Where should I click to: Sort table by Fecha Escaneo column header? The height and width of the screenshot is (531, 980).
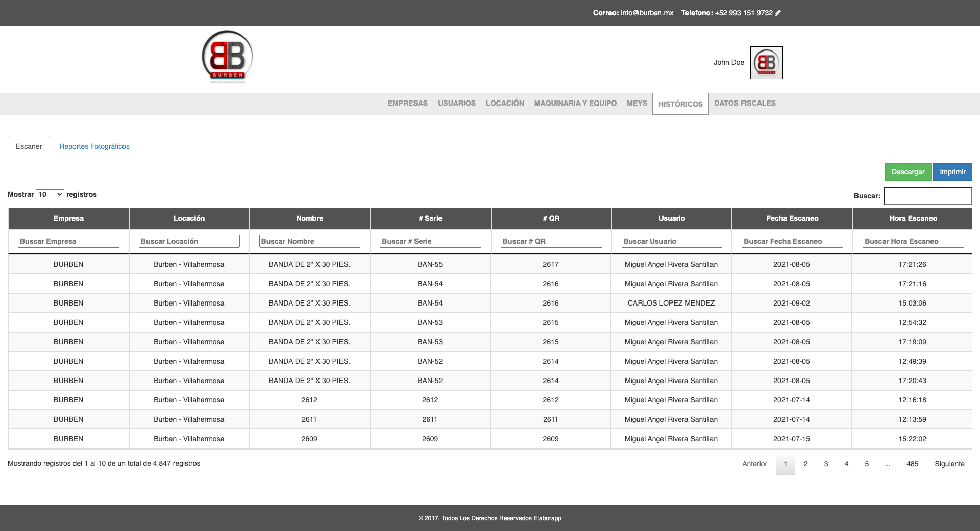(x=792, y=218)
